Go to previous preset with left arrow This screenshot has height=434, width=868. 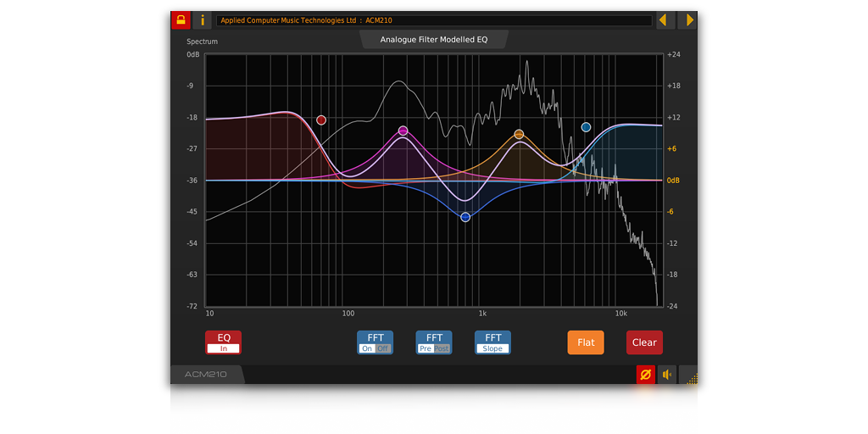pos(665,20)
